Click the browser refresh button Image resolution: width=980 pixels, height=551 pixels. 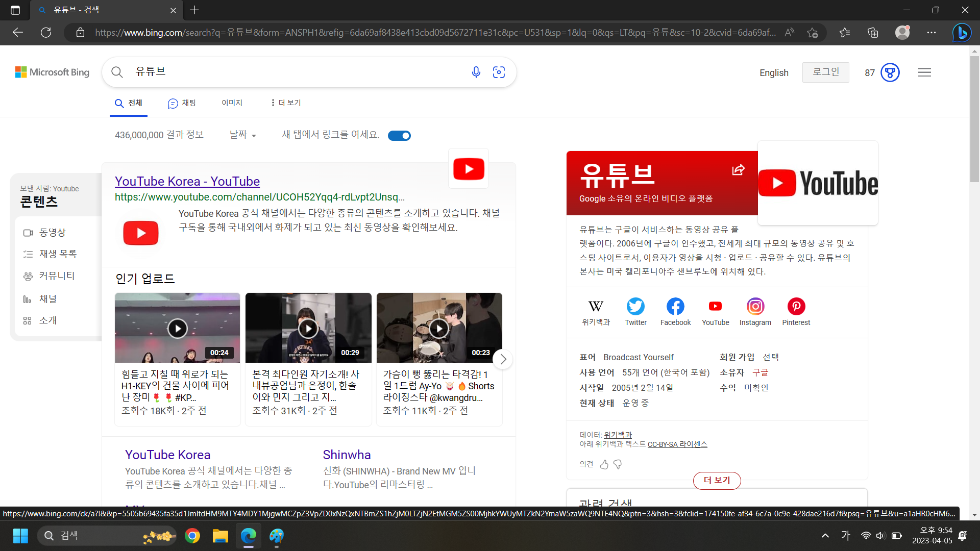[x=46, y=33]
